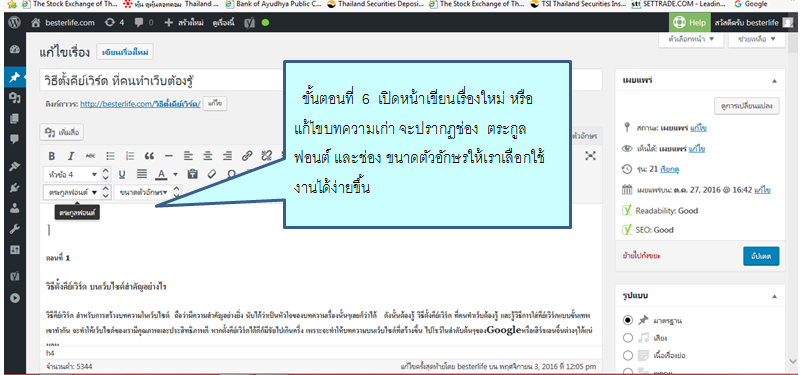
Task: Open the screen options dropdown
Action: [691, 39]
